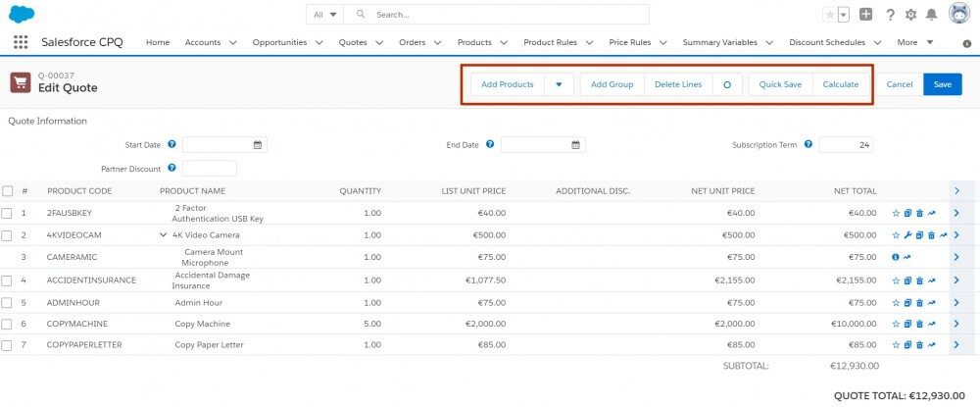
Task: Open the App Launcher grid icon
Action: click(21, 42)
